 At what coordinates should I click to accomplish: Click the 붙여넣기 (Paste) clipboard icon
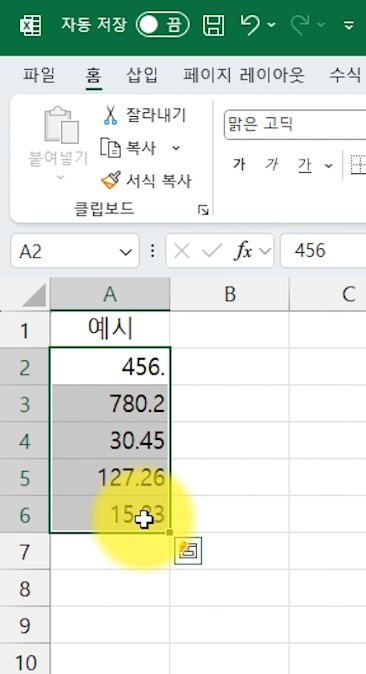[x=62, y=125]
